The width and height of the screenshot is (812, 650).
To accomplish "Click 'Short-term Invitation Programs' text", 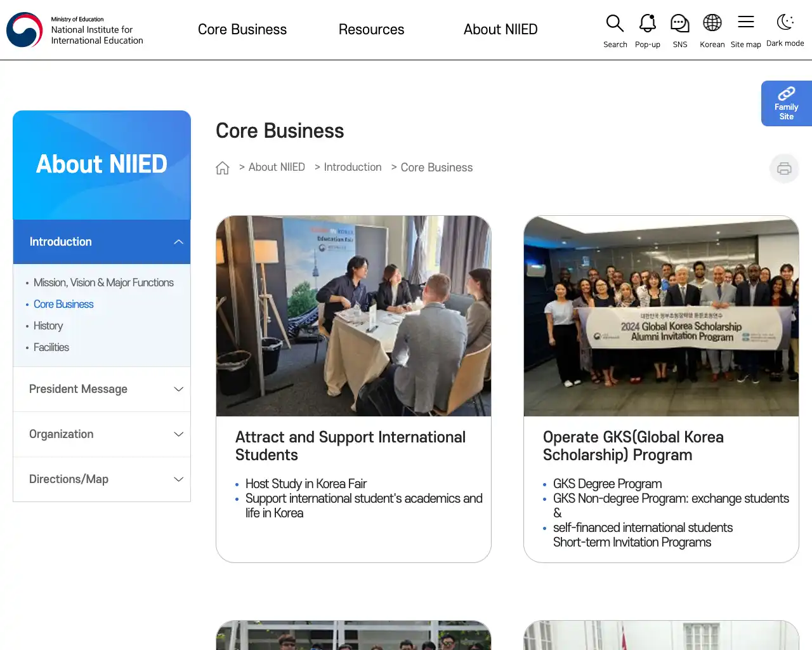I will pos(632,542).
